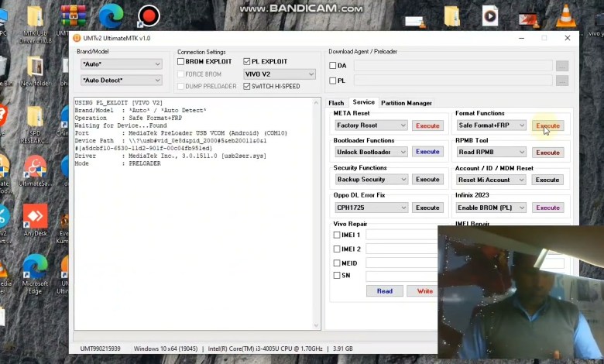Expand the CPH1725 model dropdown
Screen dimensions: 604x364
point(371,208)
